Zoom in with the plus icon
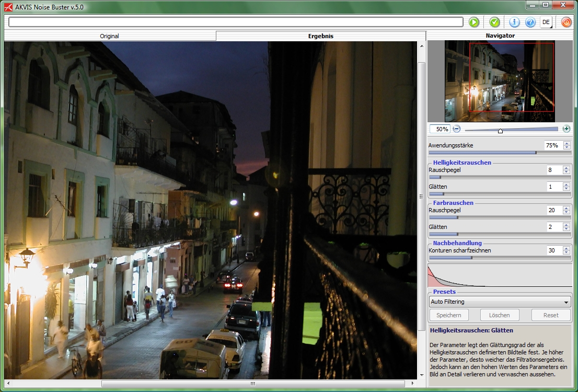Image resolution: width=578 pixels, height=392 pixels. coord(567,129)
